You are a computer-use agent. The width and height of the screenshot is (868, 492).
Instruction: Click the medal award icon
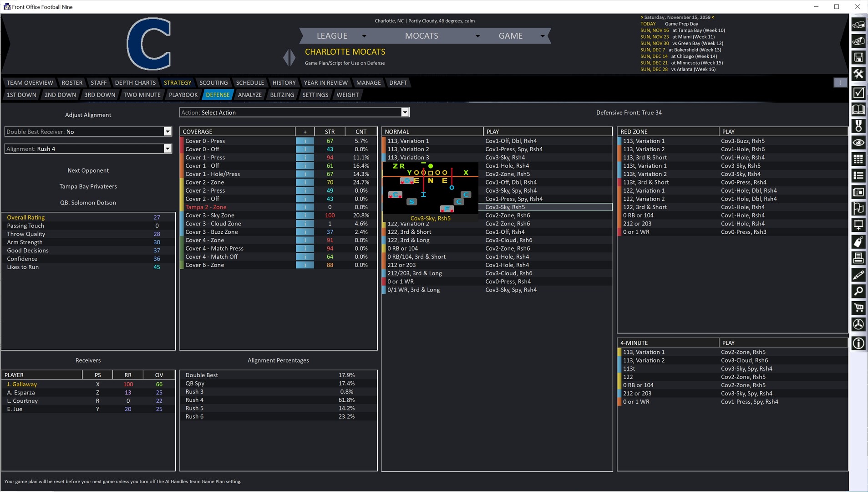tap(858, 126)
